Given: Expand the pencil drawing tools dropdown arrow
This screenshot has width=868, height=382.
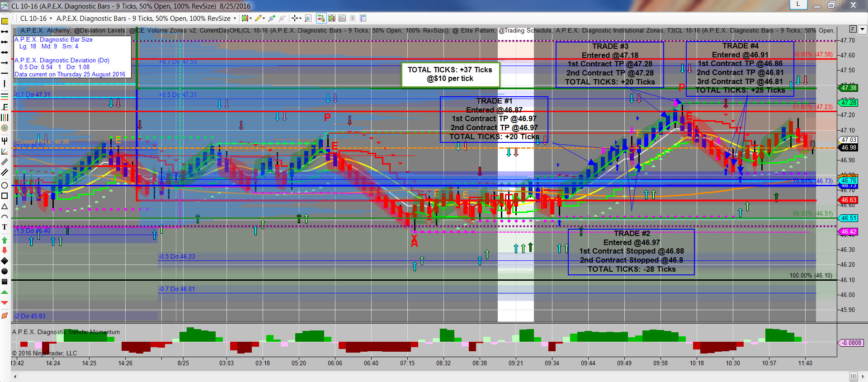Looking at the screenshot, I should point(264,19).
